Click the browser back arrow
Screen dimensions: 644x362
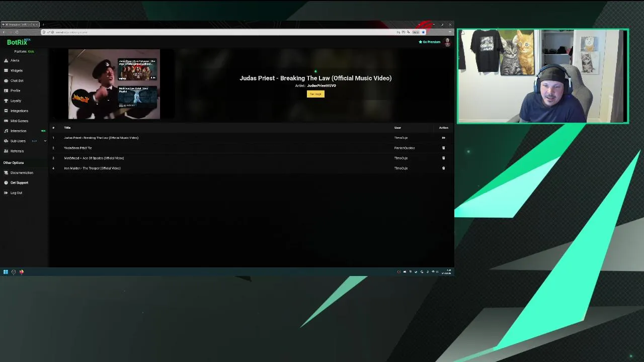tap(4, 32)
